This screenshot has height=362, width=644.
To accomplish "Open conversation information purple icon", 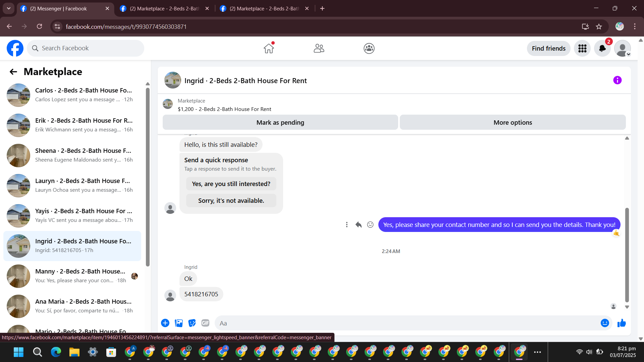I will coord(617,80).
